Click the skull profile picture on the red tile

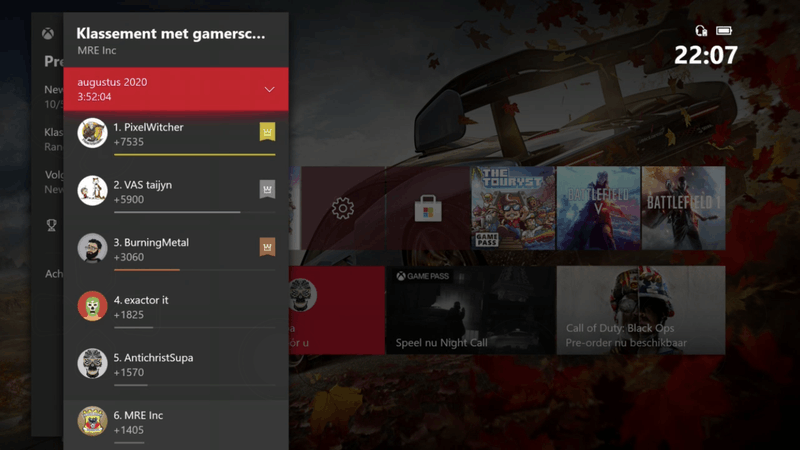coord(303,295)
